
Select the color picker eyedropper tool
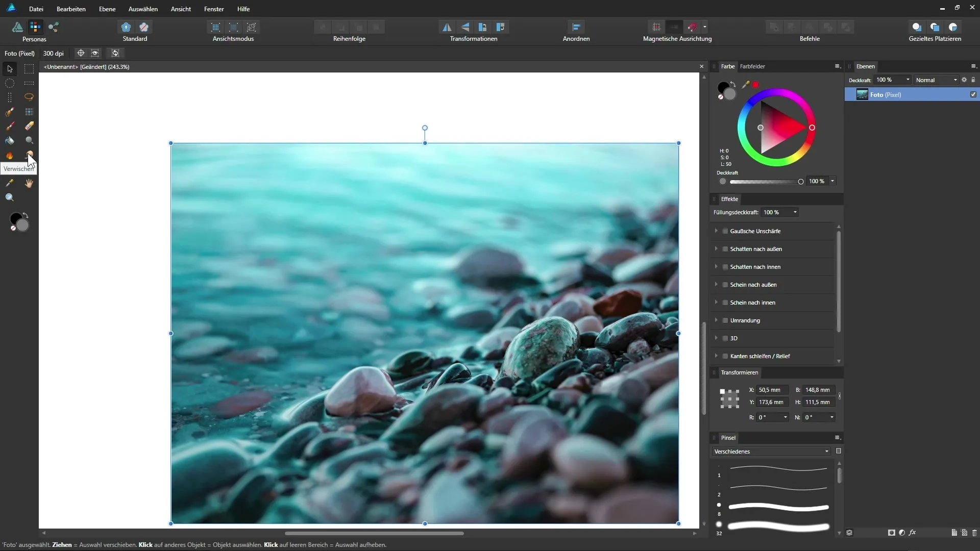click(x=10, y=183)
